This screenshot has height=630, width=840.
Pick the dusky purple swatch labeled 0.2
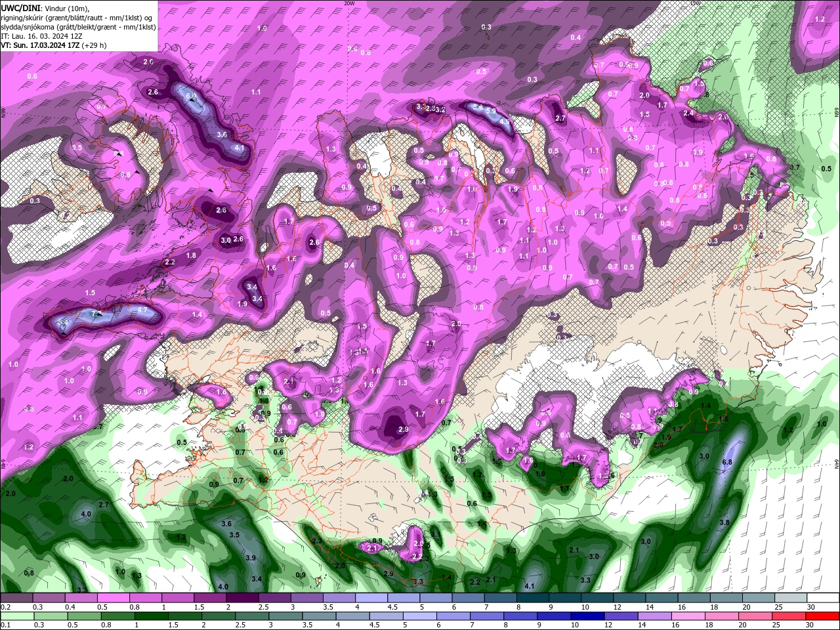[x=16, y=598]
